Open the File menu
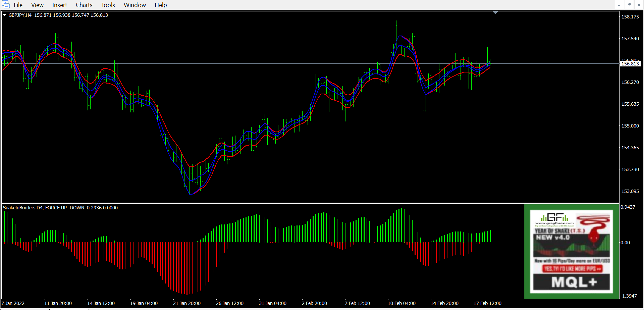This screenshot has width=644, height=310. [x=18, y=5]
